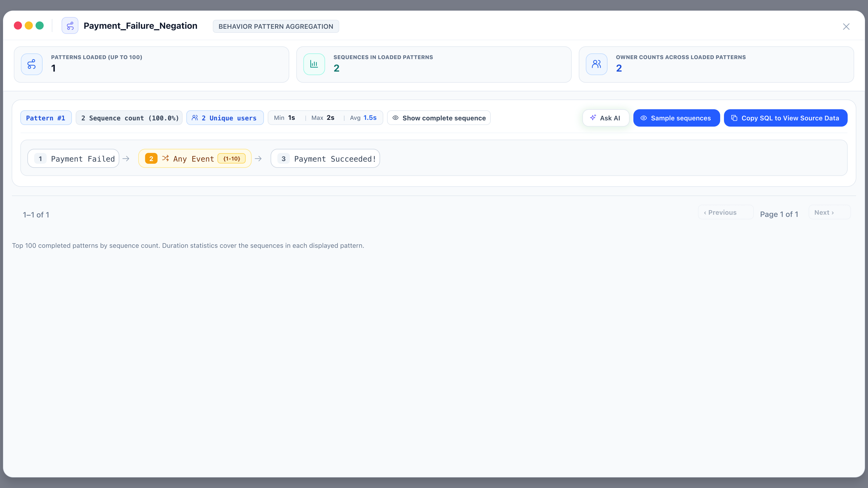Select the Pattern #1 badge
Screen dimensions: 868x488
(x=46, y=118)
